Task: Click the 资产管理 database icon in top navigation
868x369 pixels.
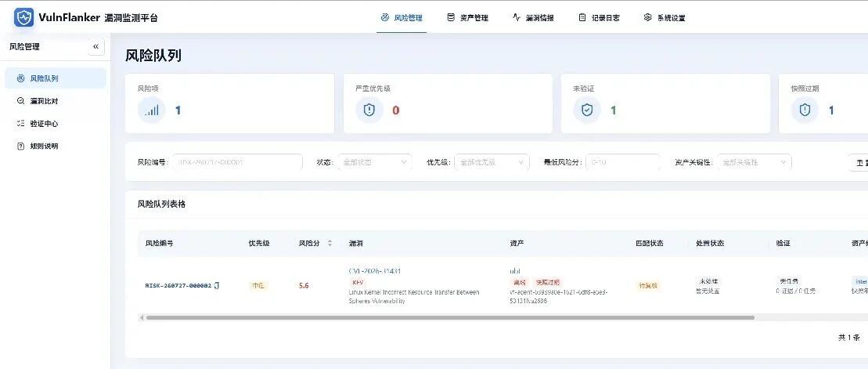Action: (x=451, y=18)
